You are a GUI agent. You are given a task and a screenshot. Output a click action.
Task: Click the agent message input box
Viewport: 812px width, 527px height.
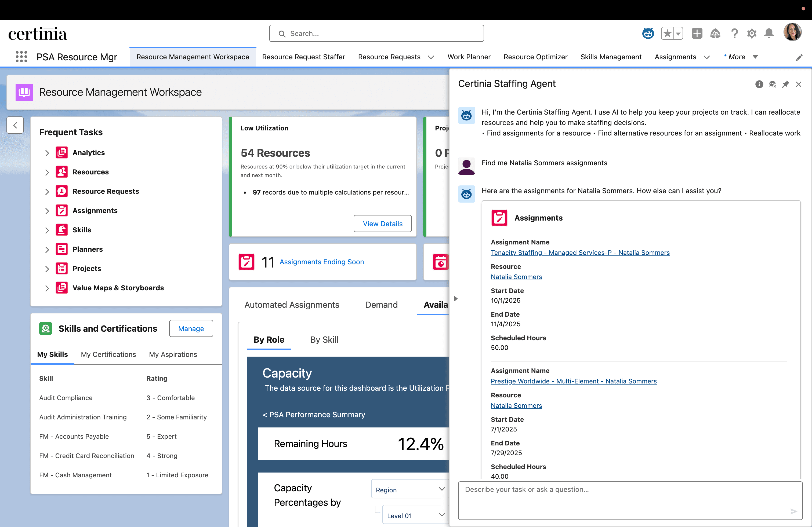click(630, 500)
